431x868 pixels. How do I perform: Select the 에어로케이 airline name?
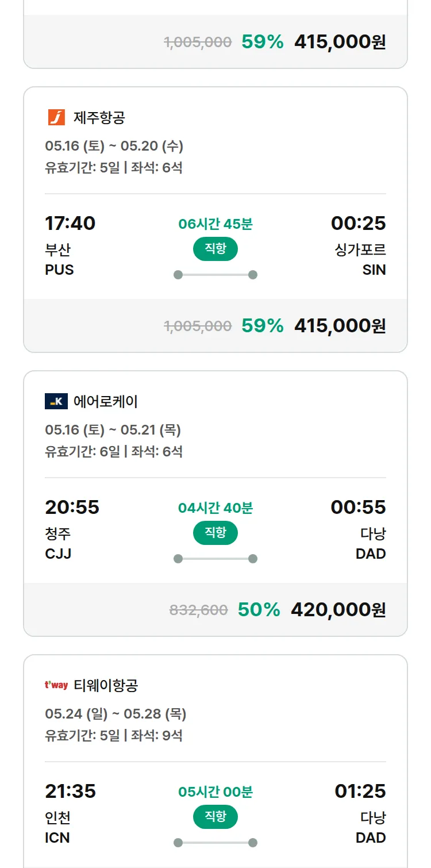pyautogui.click(x=106, y=402)
